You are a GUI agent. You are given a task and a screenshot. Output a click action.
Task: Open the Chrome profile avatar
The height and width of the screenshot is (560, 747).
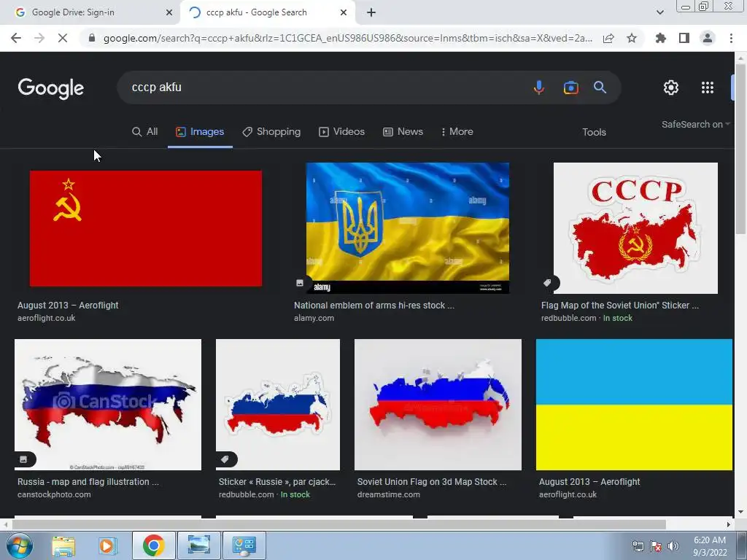(708, 38)
